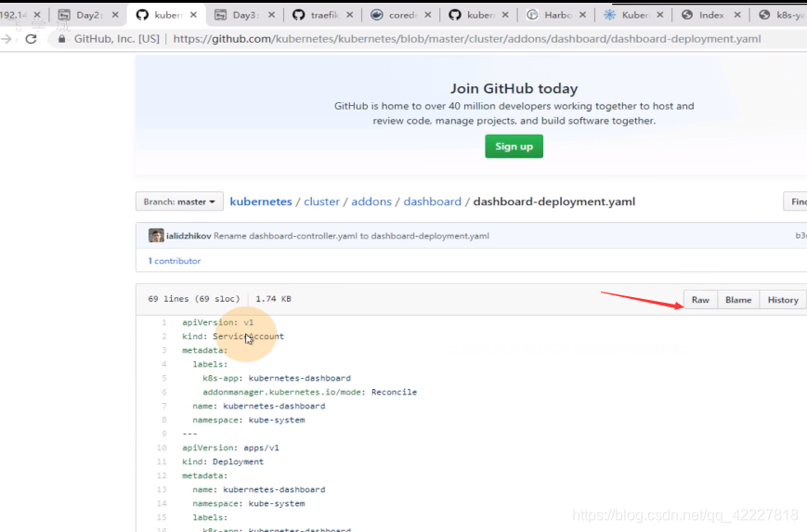The width and height of the screenshot is (807, 532).
Task: Close the active kubernetes GitHub tab
Action: 193,15
